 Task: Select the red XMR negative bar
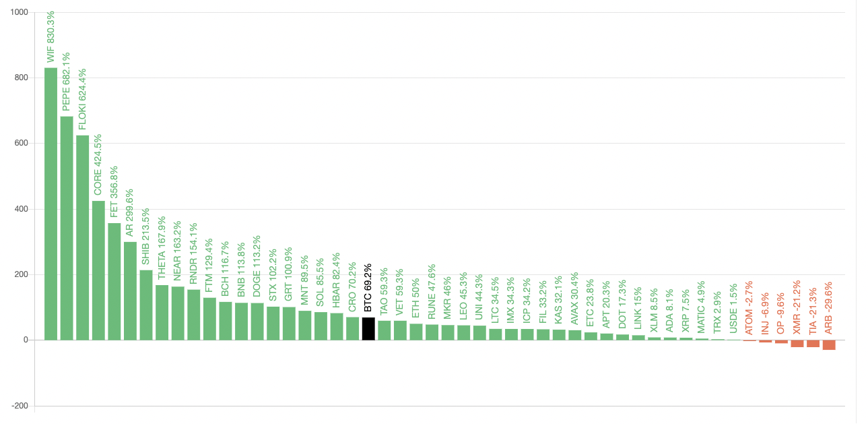(797, 343)
